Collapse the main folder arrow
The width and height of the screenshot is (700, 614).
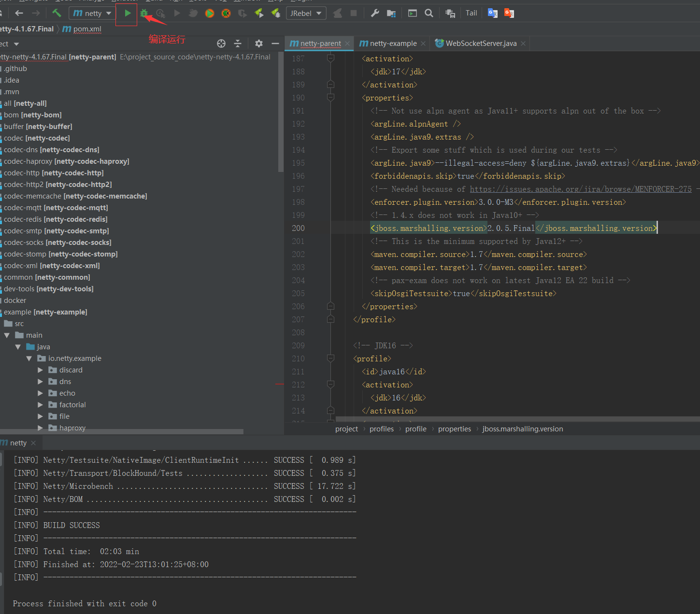click(x=7, y=335)
